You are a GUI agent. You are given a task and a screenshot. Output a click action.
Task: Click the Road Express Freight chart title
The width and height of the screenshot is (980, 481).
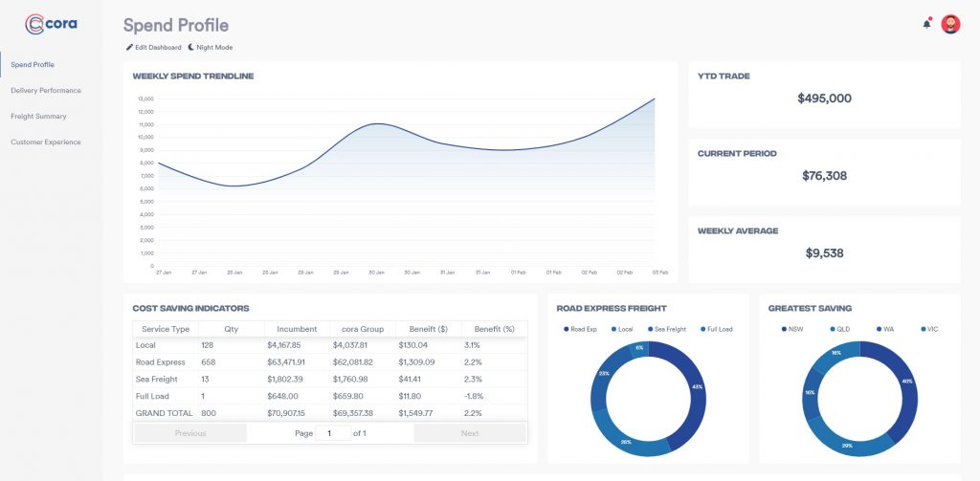pos(612,309)
